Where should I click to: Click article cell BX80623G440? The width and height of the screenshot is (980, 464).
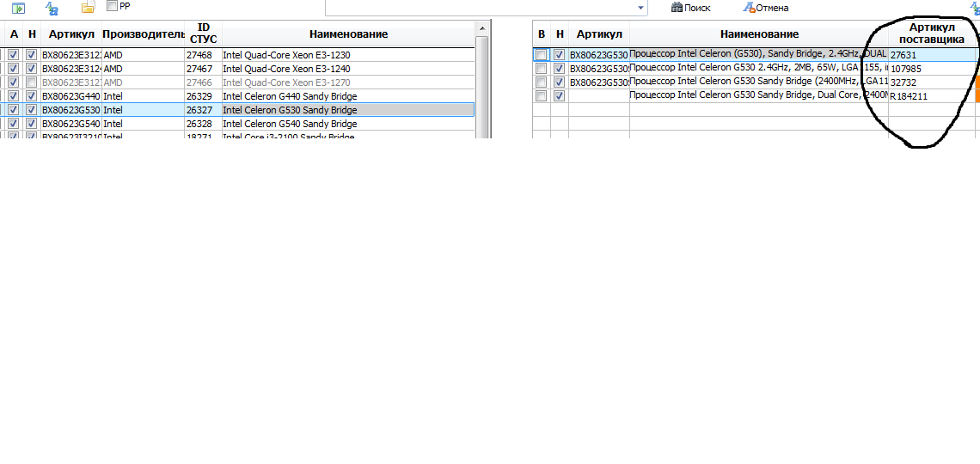(x=71, y=96)
